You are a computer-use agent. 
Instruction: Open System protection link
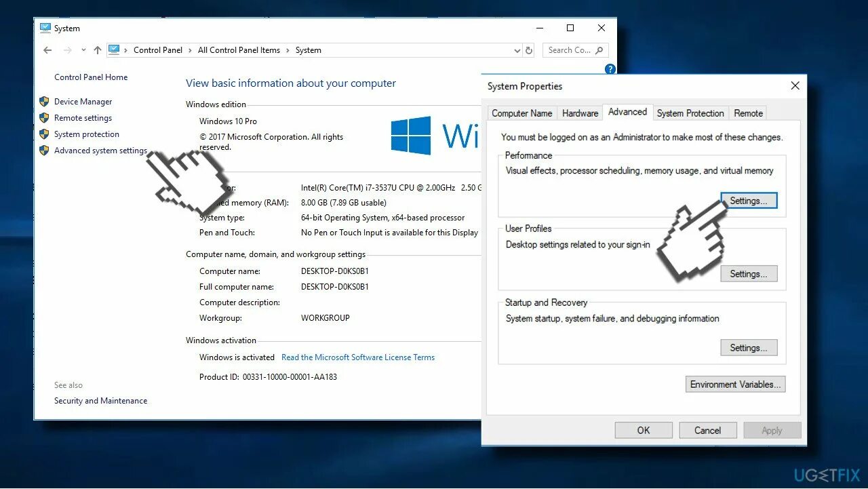(x=87, y=134)
